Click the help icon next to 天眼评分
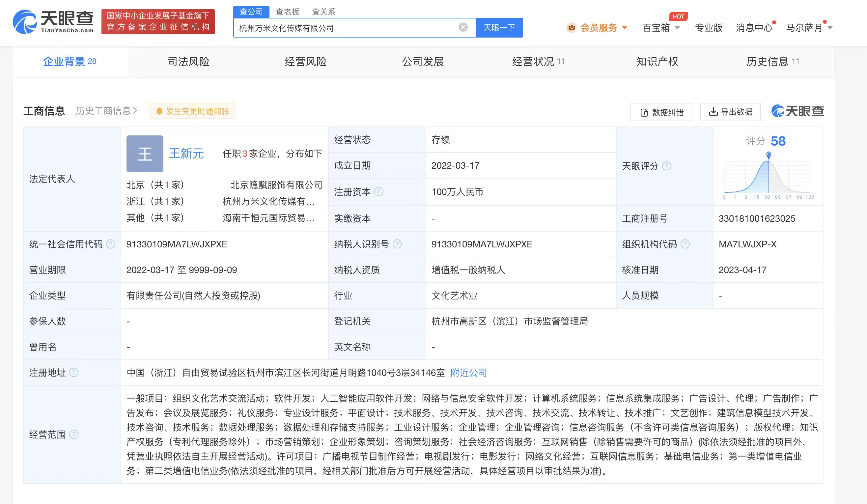This screenshot has width=867, height=504. (666, 166)
